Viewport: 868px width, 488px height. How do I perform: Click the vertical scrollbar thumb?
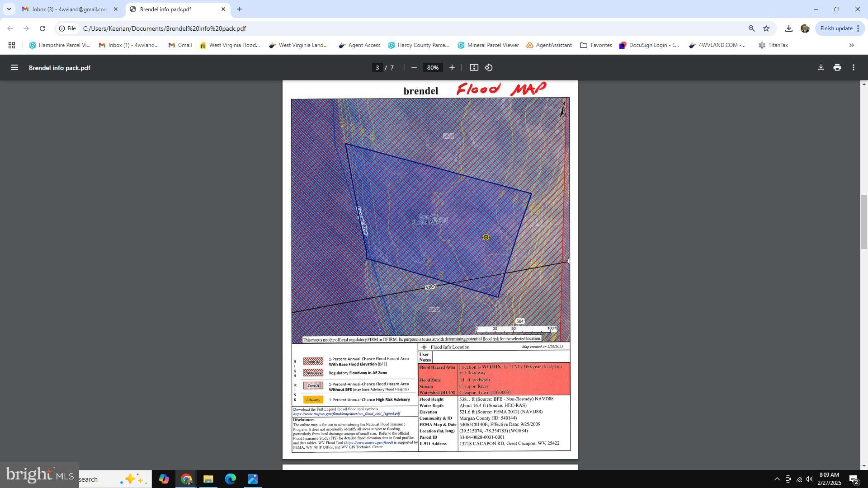(863, 221)
